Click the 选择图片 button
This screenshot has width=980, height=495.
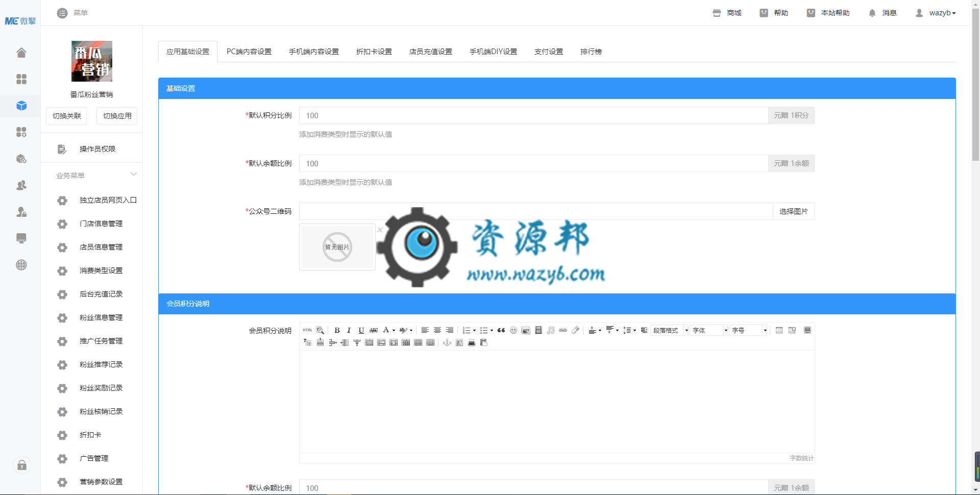(794, 211)
